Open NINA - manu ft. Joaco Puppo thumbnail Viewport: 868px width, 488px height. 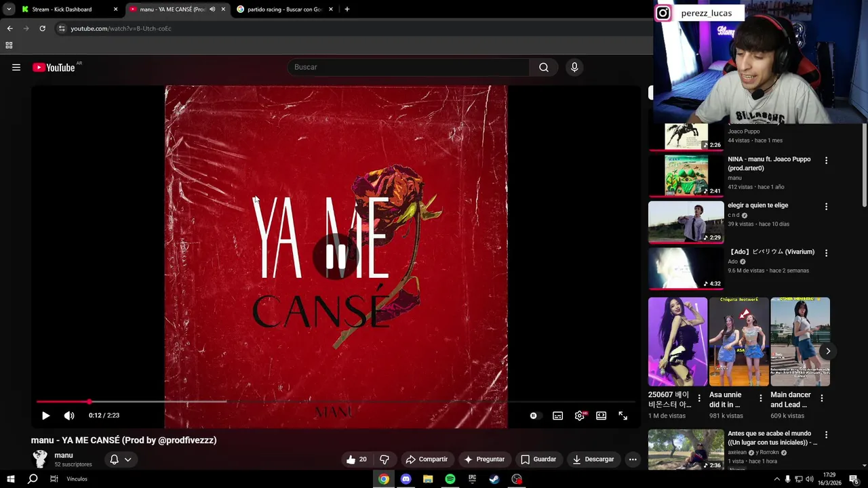click(x=686, y=176)
